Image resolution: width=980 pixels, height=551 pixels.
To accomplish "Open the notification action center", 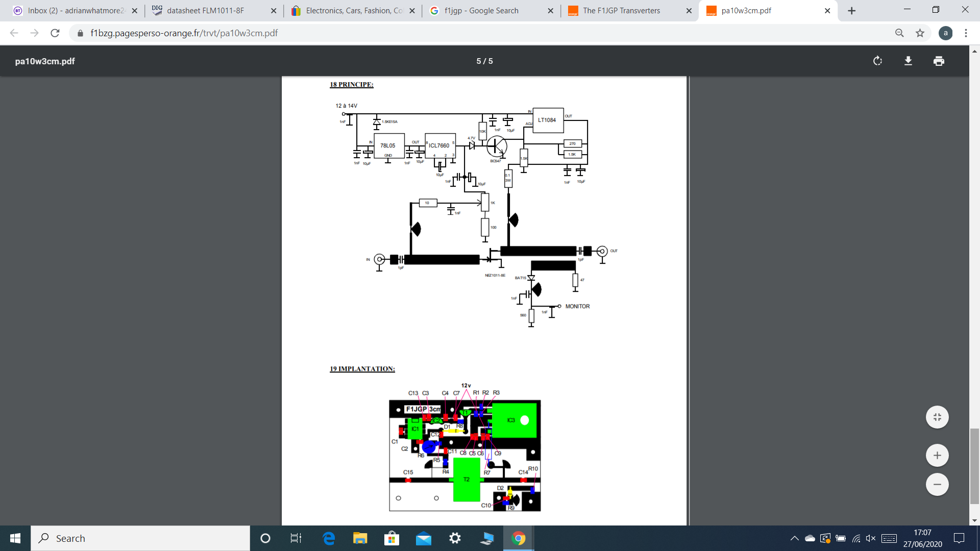I will click(959, 538).
